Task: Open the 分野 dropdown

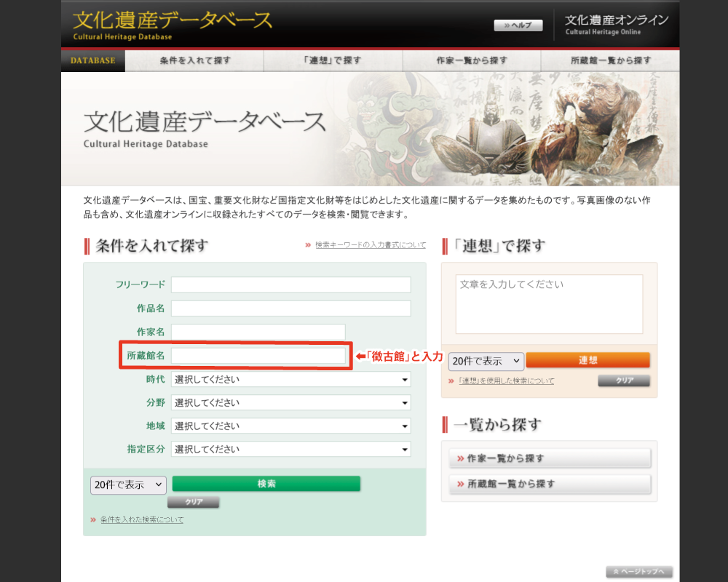Action: [290, 402]
